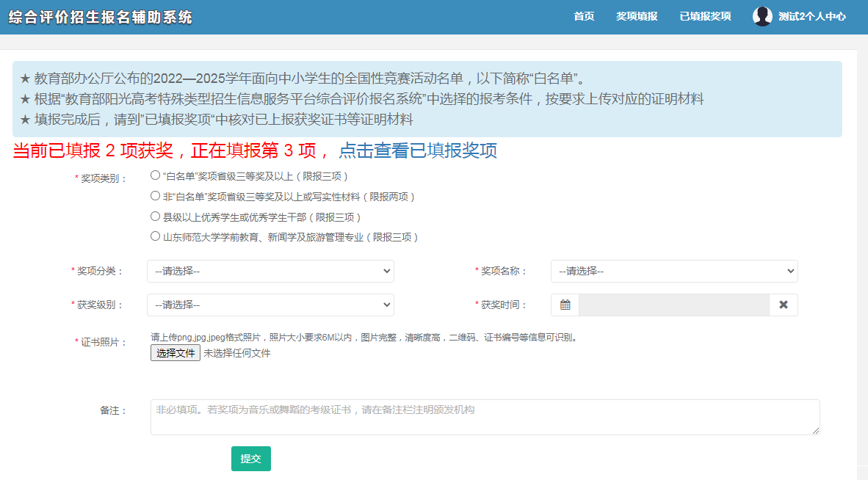Open the 奖项名称 dropdown
The width and height of the screenshot is (868, 480).
point(673,271)
